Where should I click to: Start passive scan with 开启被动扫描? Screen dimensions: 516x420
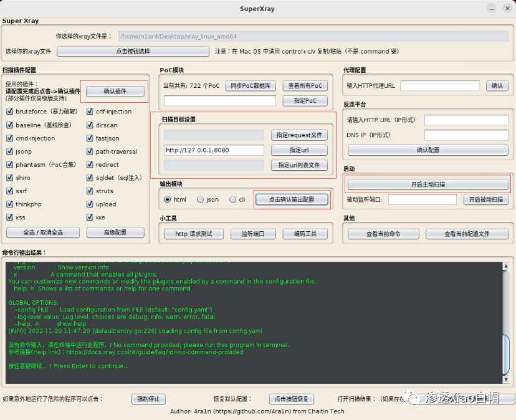[485, 199]
